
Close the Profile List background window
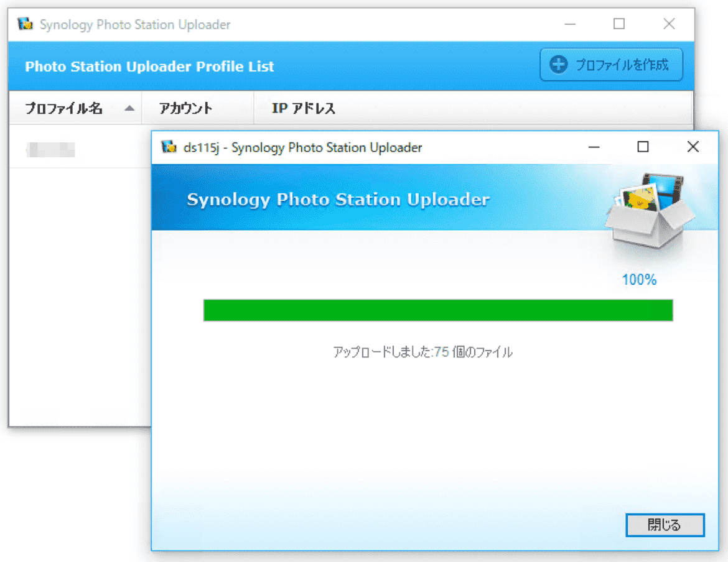tap(669, 24)
